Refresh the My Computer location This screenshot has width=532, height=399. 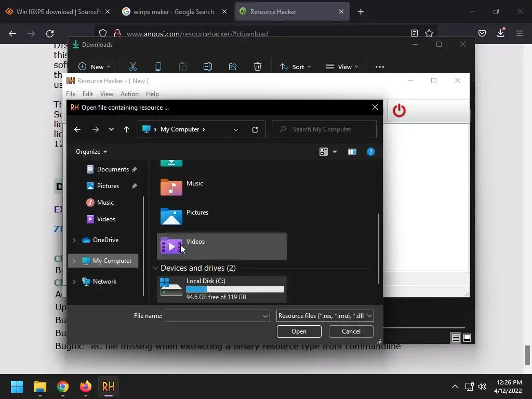[255, 129]
